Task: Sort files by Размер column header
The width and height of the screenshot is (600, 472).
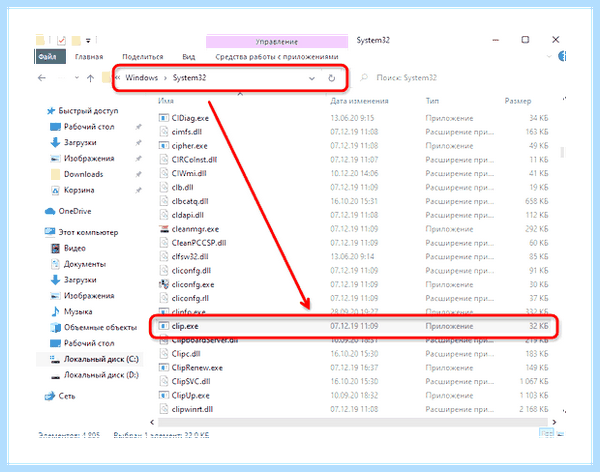Action: click(518, 101)
